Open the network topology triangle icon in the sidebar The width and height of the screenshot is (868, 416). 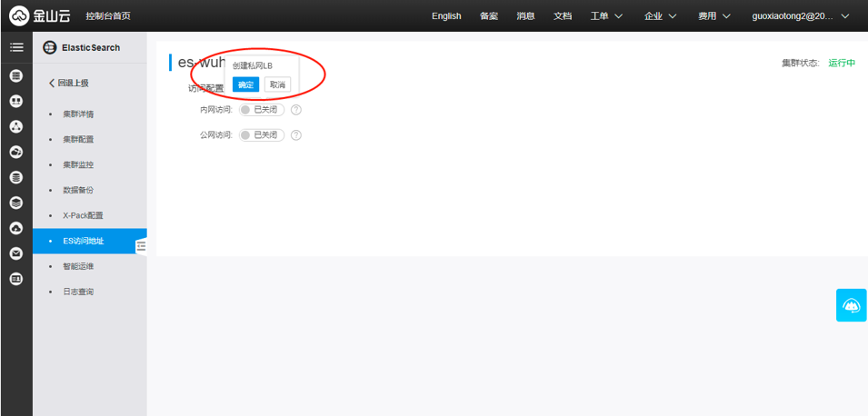[x=16, y=126]
